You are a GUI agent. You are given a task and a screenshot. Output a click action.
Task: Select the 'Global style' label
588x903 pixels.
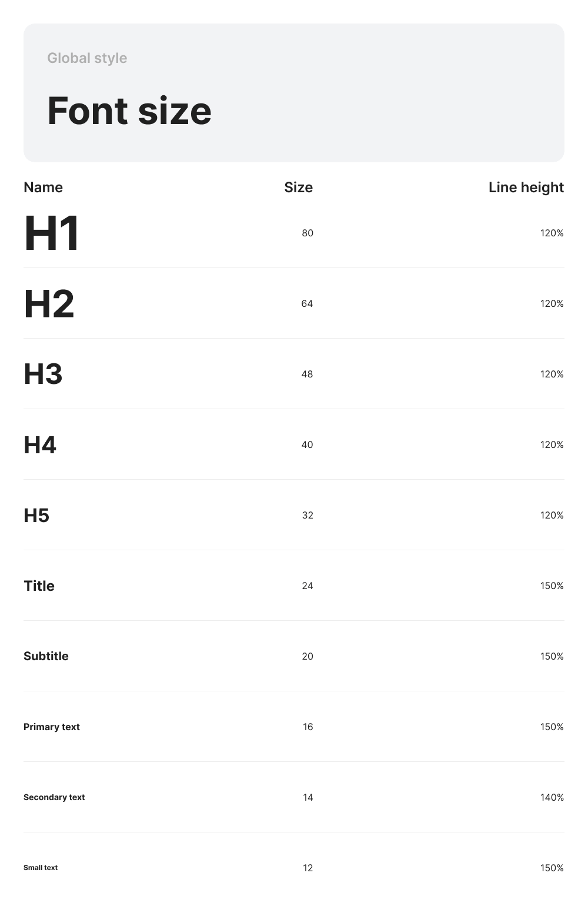coord(87,58)
